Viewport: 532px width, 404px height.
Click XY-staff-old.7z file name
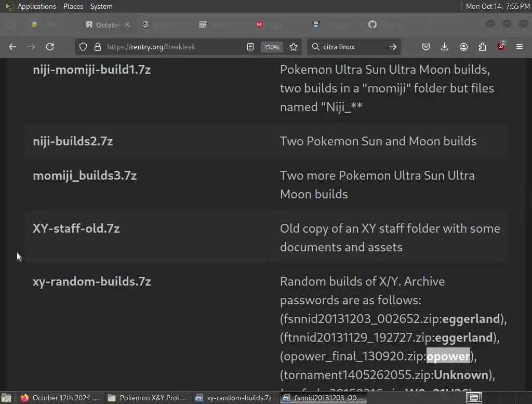coord(76,228)
